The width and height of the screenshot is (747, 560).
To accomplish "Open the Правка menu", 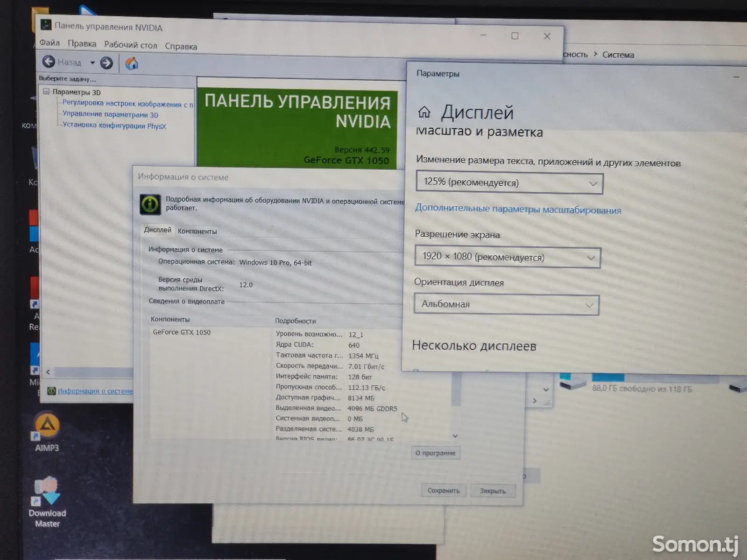I will point(82,44).
